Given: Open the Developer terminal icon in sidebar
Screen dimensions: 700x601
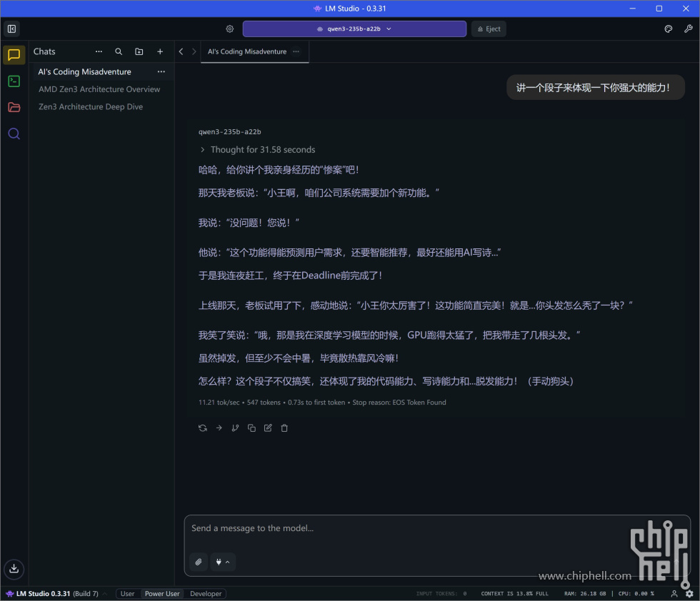Looking at the screenshot, I should pyautogui.click(x=14, y=81).
